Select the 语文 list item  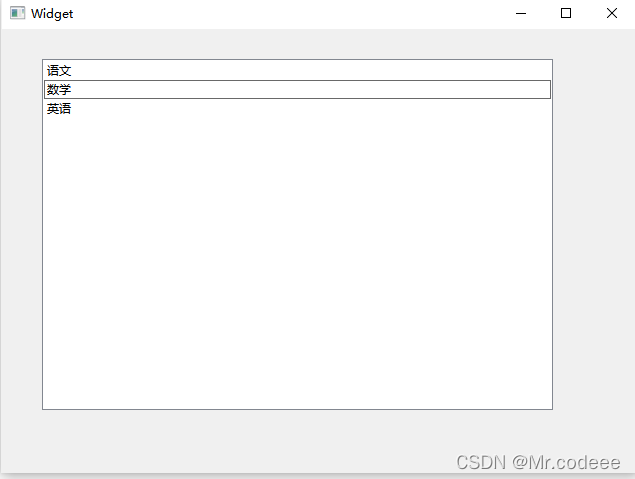[297, 70]
